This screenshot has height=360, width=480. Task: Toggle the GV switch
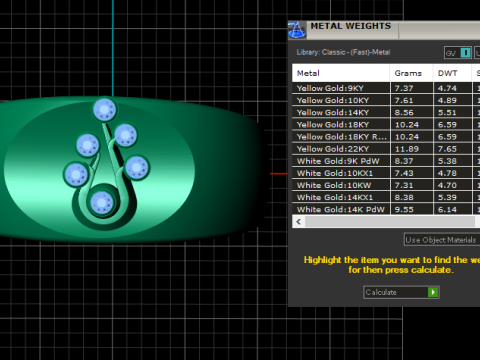tap(458, 53)
